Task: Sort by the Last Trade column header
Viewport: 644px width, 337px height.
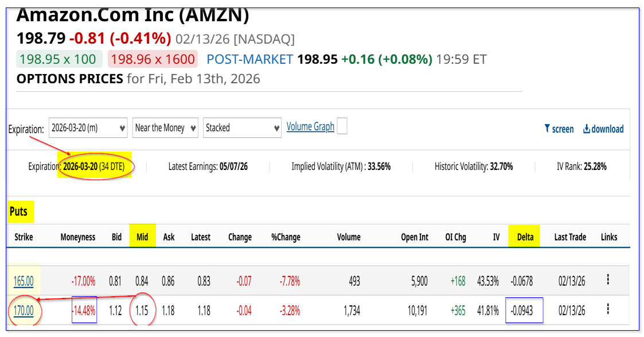Action: 570,237
